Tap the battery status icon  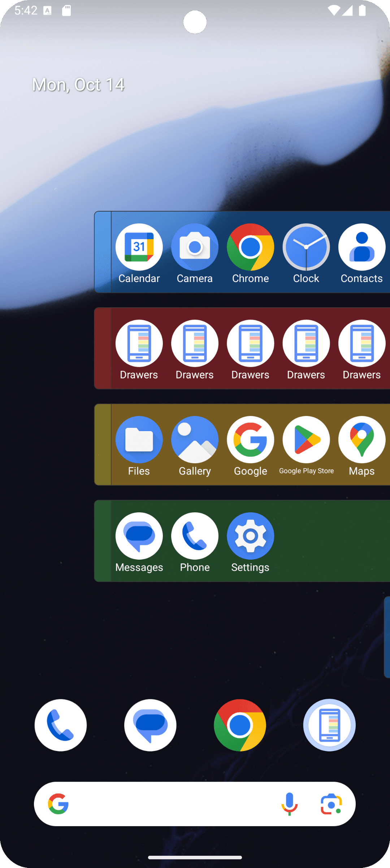tap(362, 10)
